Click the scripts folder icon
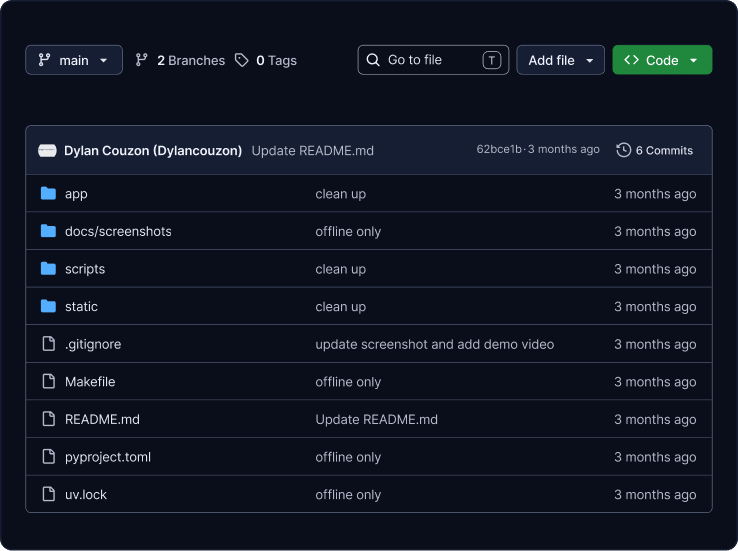Screen dimensions: 738x551 48,269
